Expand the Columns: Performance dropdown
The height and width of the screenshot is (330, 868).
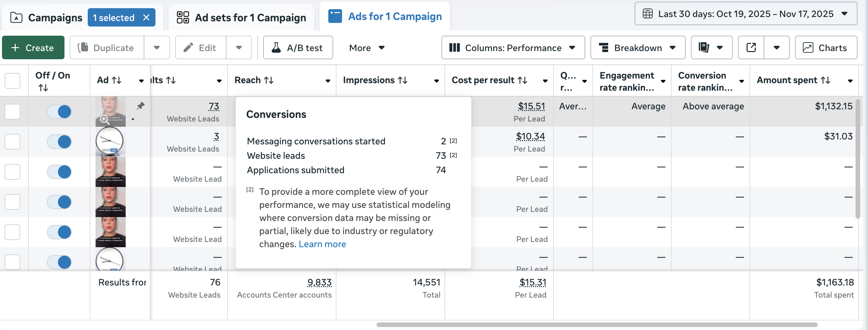tap(513, 47)
